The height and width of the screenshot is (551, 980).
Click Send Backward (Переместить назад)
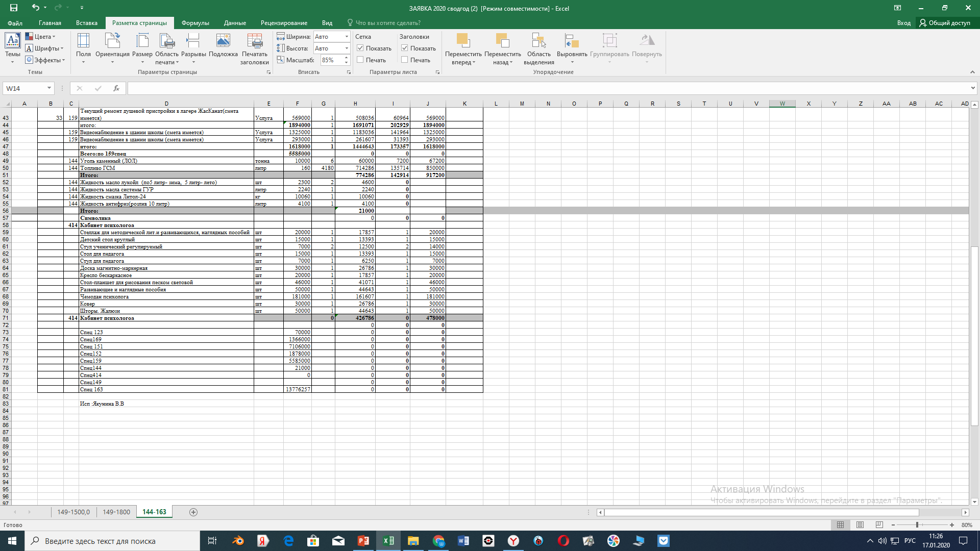[x=503, y=48]
